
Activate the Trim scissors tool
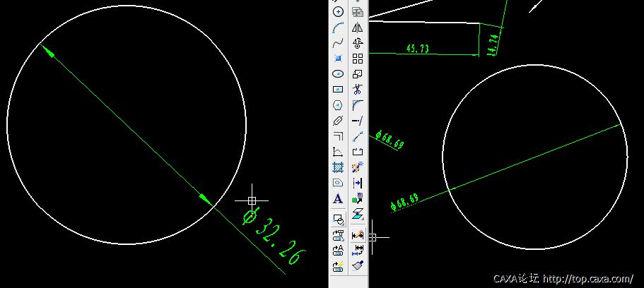(357, 90)
